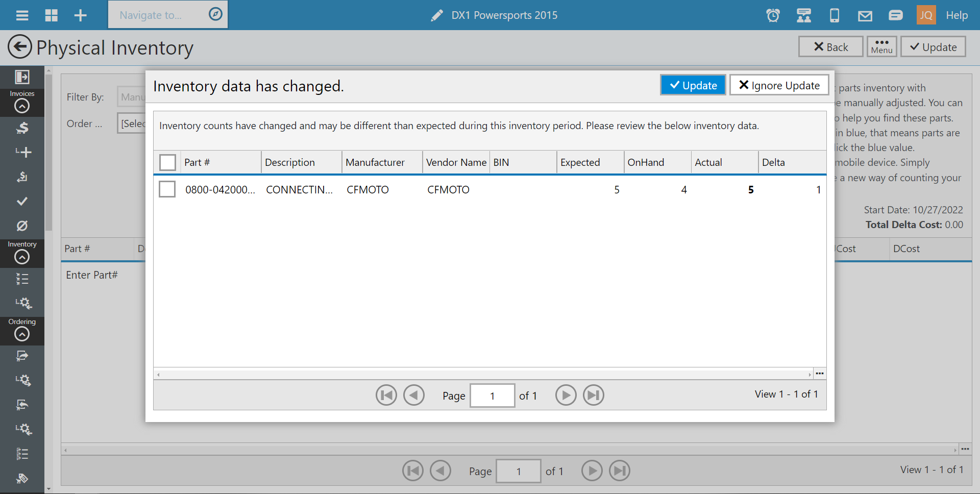Open the Menu button in header
The width and height of the screenshot is (980, 494).
point(881,46)
